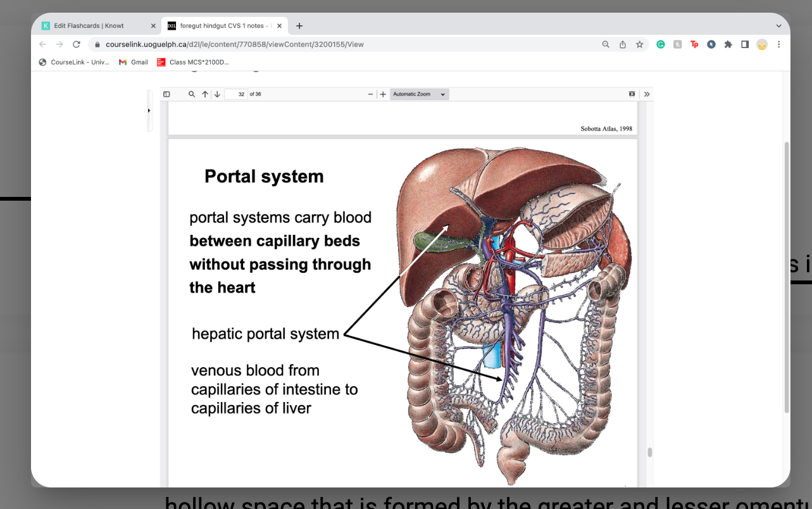Open a new browser tab

point(299,26)
